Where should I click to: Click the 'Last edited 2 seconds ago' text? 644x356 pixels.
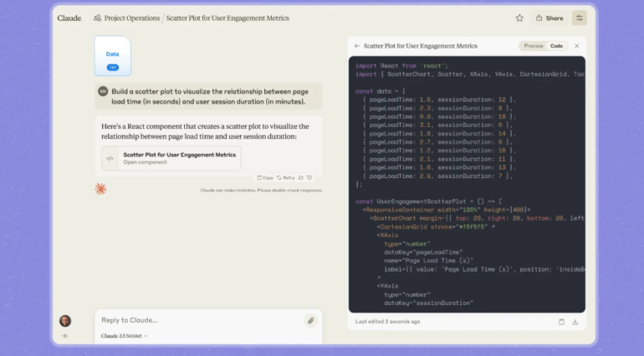click(x=388, y=322)
